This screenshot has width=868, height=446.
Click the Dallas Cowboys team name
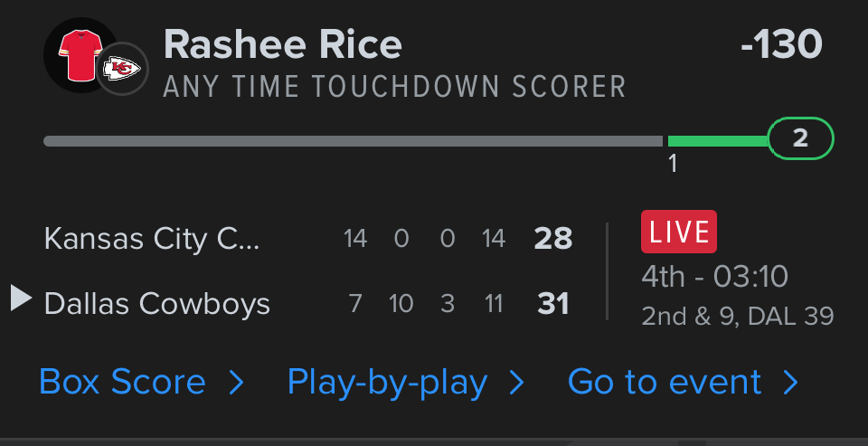pos(157,303)
